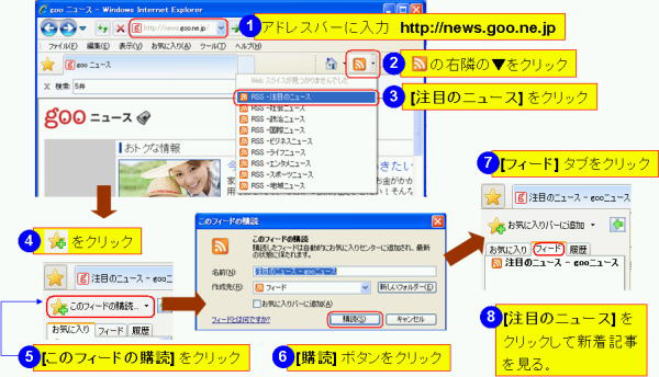Choose RSS - エンタメニュース feed

pos(306,163)
